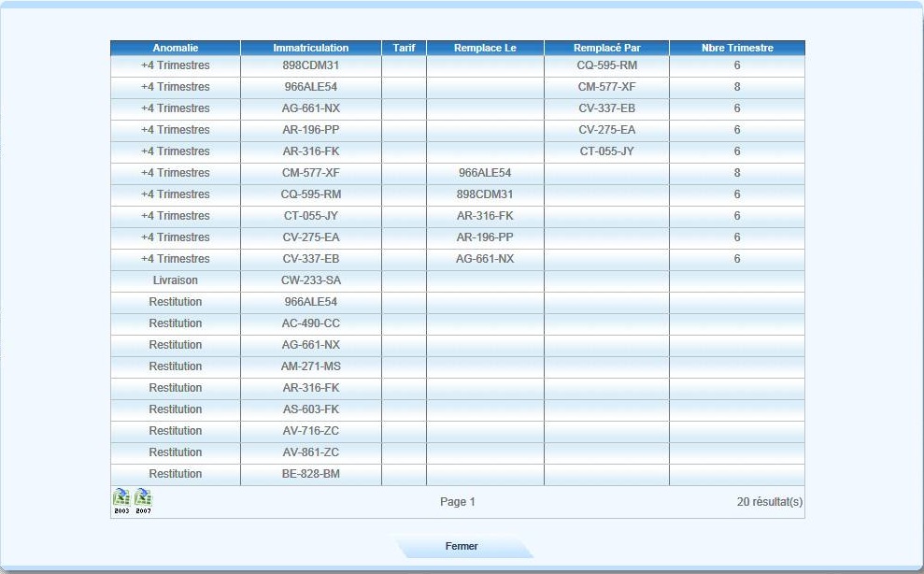Click the Remplacé Par column header
This screenshot has height=574, width=924.
tap(606, 48)
